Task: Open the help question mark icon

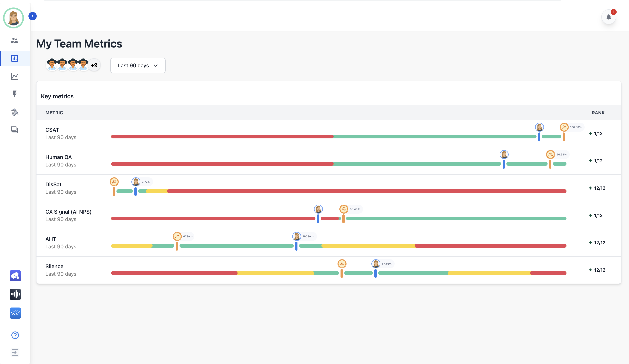Action: pyautogui.click(x=15, y=335)
